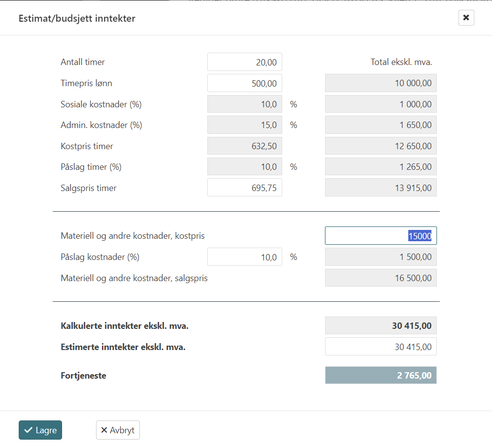Screen dimensions: 492x448
Task: Click the Materiell og andre kostnader kostpris field
Action: pyautogui.click(x=381, y=236)
